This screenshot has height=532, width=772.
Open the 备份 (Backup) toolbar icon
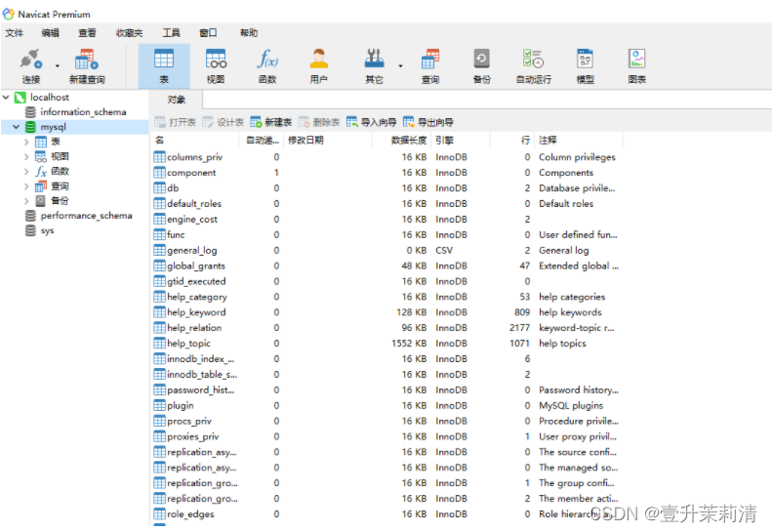pyautogui.click(x=481, y=65)
